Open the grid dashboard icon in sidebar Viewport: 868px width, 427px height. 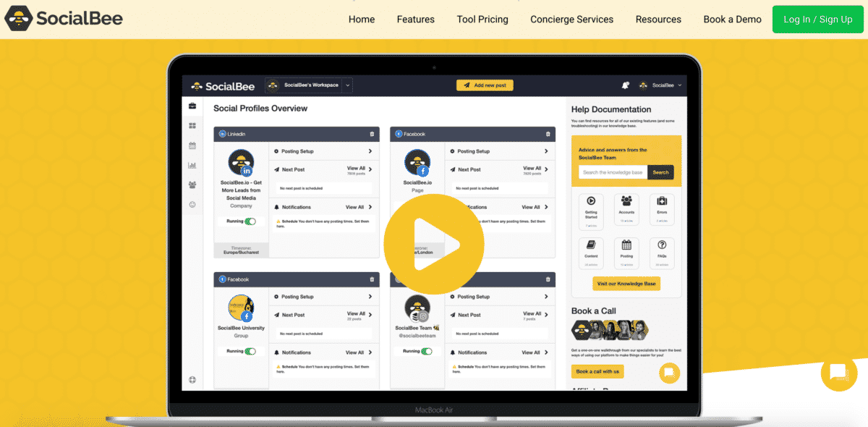(192, 126)
